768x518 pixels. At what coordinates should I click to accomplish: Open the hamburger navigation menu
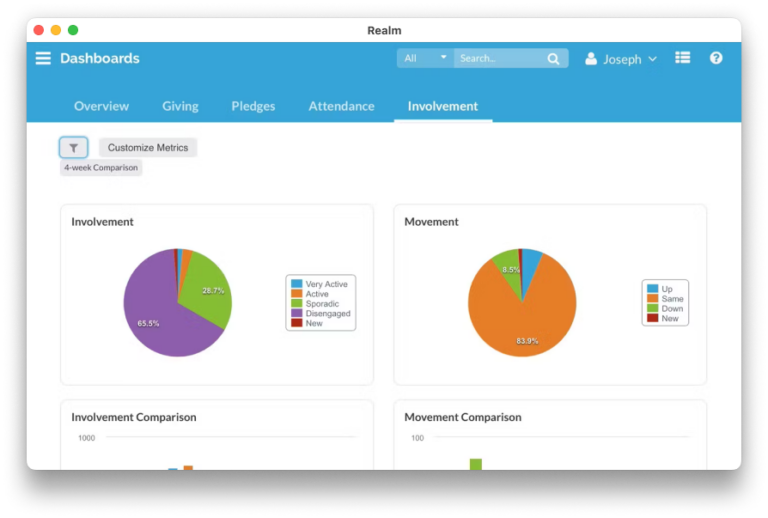coord(43,58)
